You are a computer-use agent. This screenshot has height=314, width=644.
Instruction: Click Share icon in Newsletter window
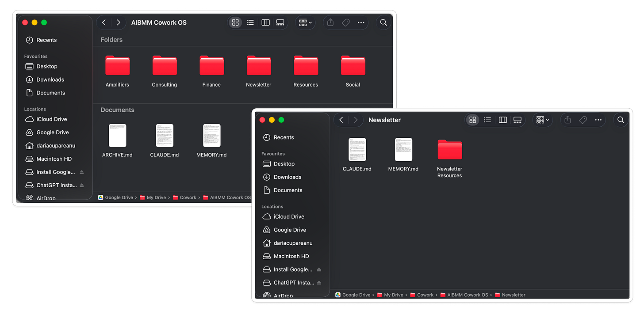coord(567,120)
